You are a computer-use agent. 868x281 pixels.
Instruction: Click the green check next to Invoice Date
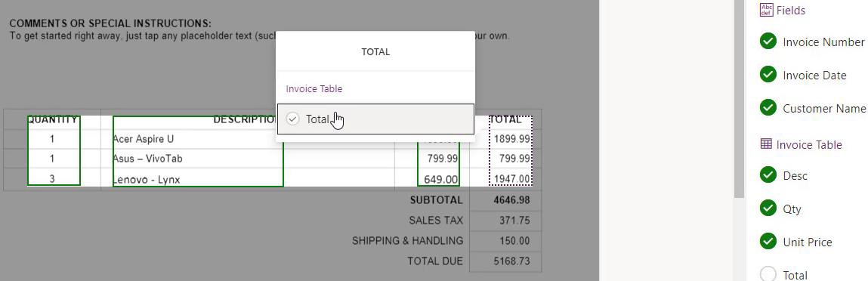(768, 75)
